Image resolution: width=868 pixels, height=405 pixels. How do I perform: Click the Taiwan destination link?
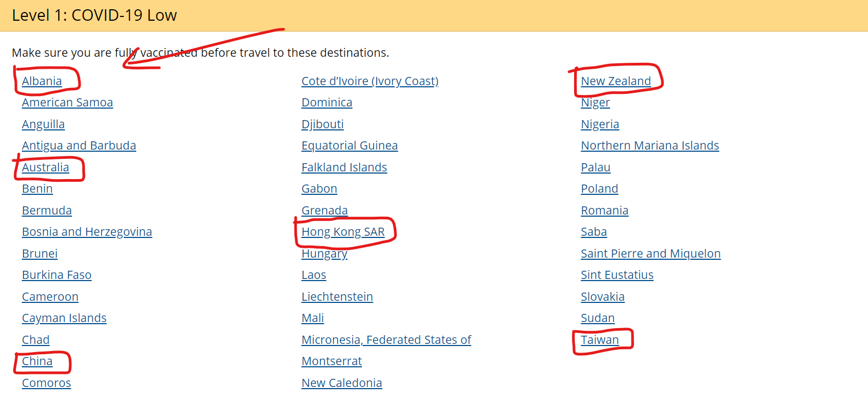coord(600,340)
